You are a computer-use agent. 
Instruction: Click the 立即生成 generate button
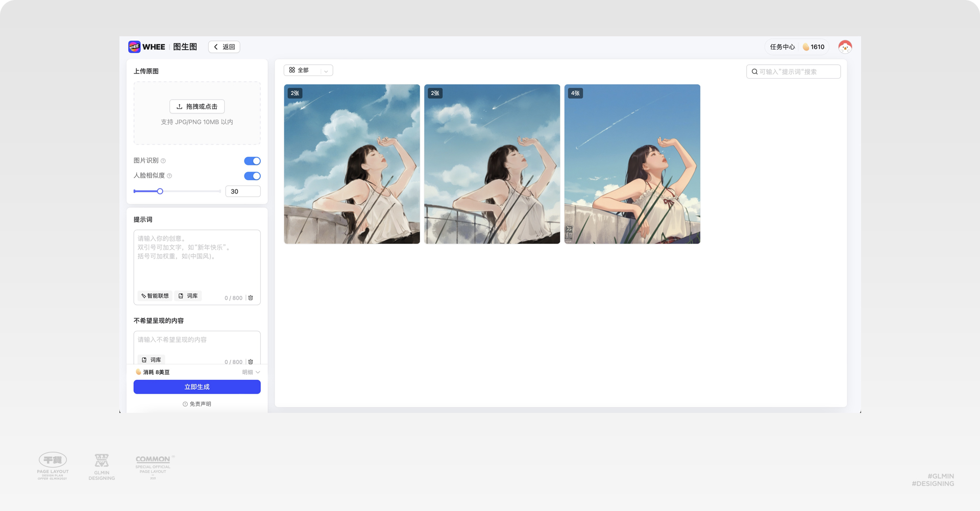[x=197, y=387]
